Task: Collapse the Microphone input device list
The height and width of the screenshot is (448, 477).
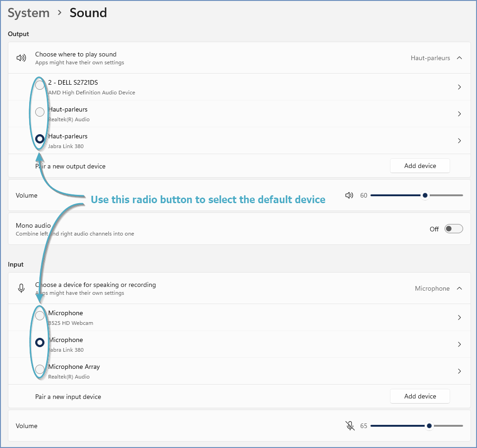Action: [x=459, y=288]
